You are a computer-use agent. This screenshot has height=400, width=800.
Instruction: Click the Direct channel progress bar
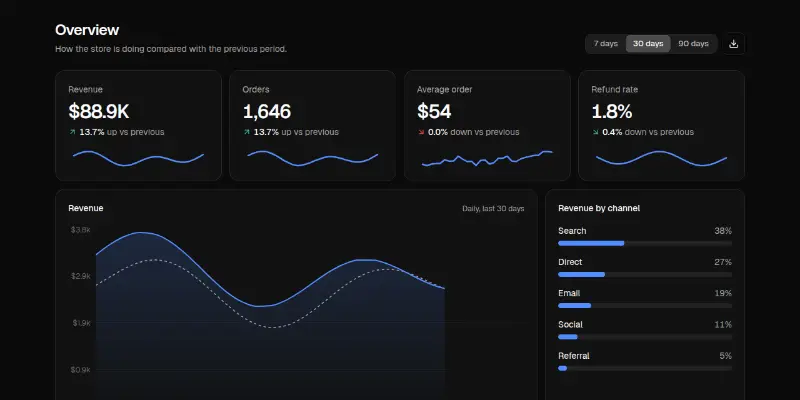(645, 274)
